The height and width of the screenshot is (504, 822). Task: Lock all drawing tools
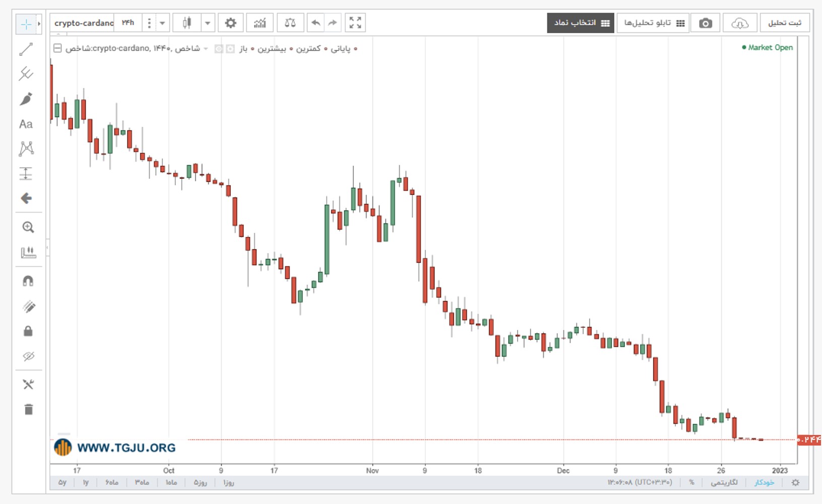click(28, 331)
